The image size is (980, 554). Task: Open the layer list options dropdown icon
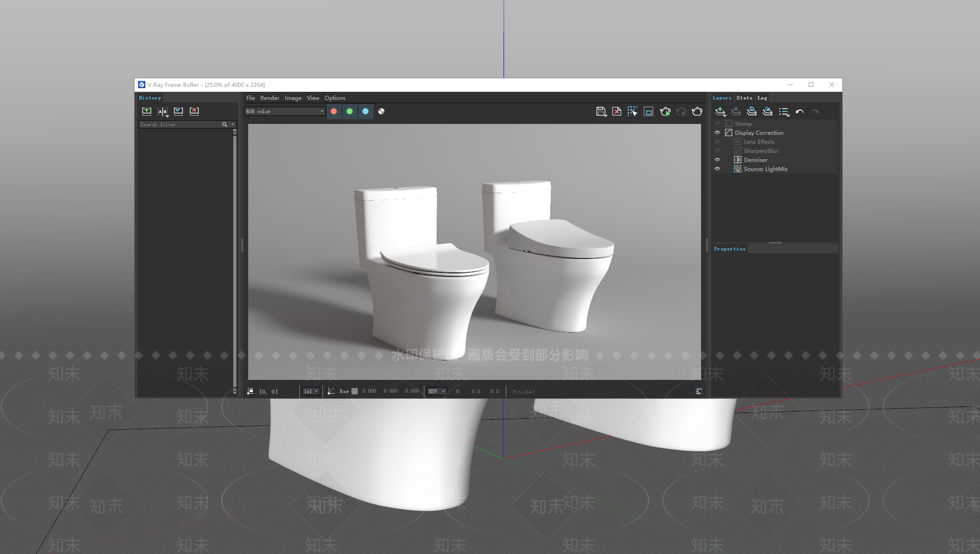[784, 111]
